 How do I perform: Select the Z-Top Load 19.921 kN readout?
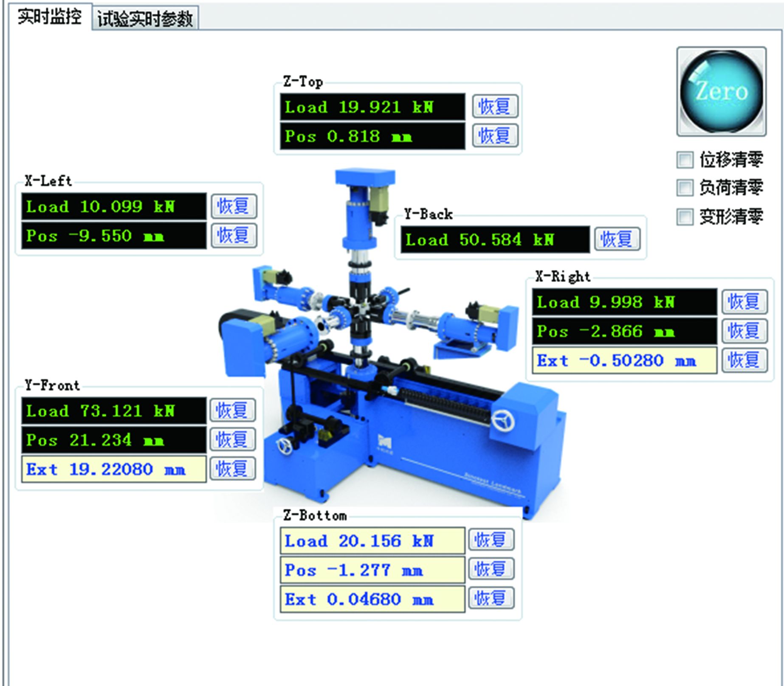tap(372, 107)
